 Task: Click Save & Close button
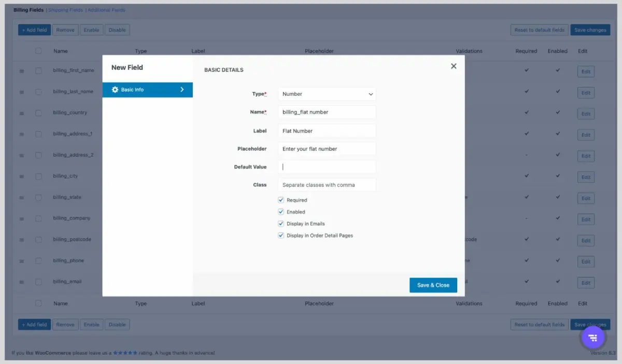[433, 285]
